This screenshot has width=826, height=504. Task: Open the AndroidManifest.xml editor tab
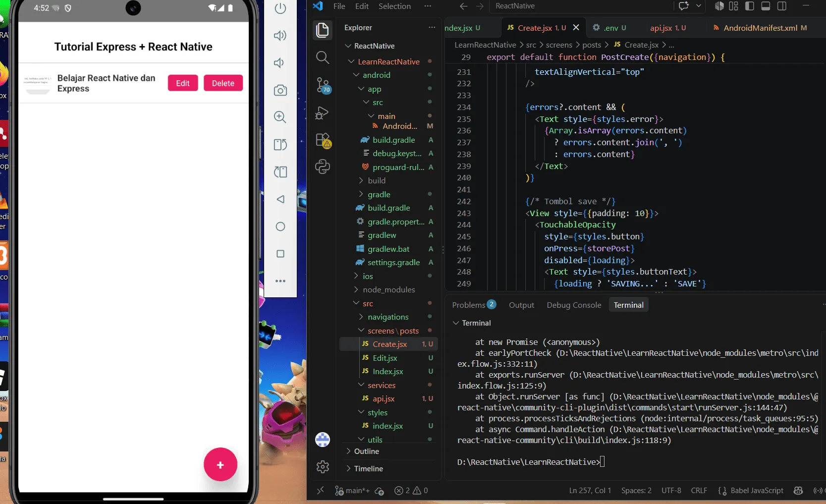click(760, 28)
